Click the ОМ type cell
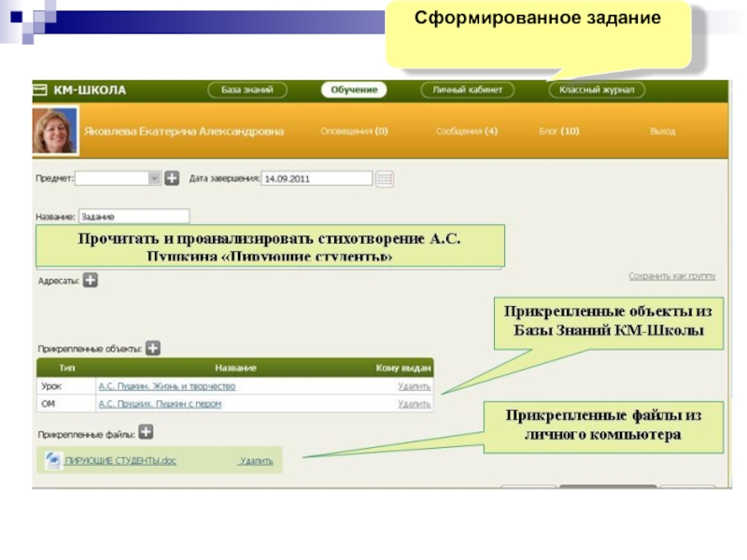This screenshot has width=747, height=560. pyautogui.click(x=66, y=404)
